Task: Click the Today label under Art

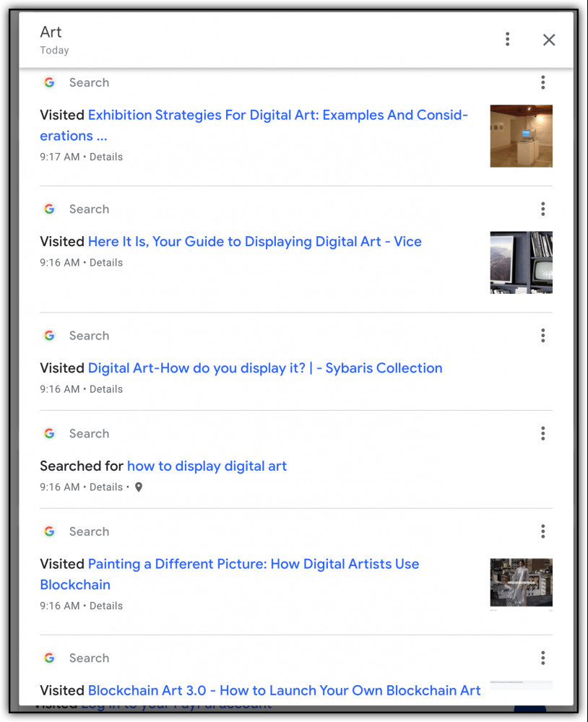Action: coord(54,51)
